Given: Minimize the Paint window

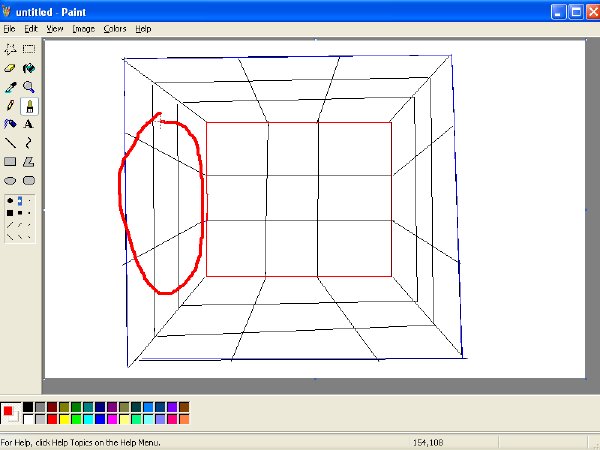Looking at the screenshot, I should coord(558,12).
